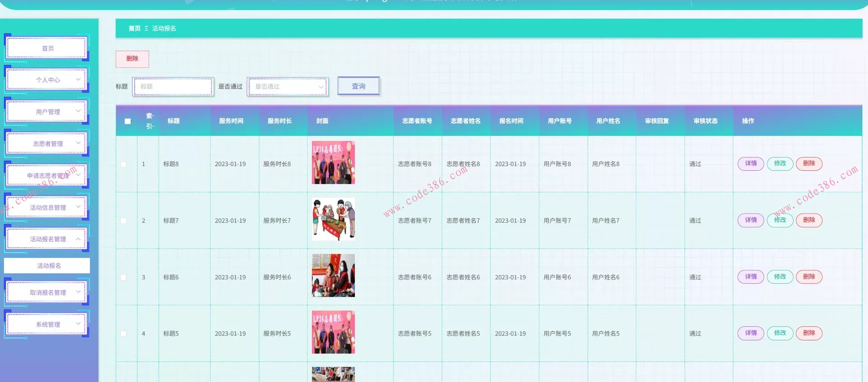This screenshot has height=382, width=868.
Task: Click 详情 for the 标题8 row
Action: (750, 163)
